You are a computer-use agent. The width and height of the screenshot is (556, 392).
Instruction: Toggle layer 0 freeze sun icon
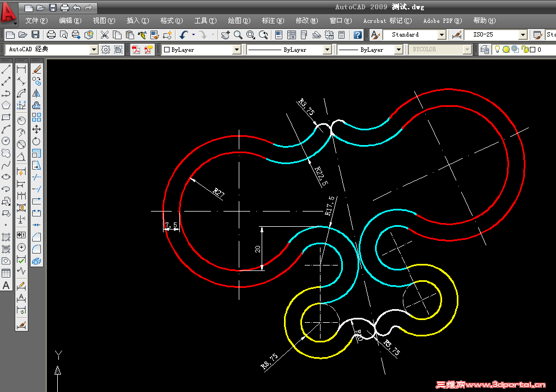(506, 50)
